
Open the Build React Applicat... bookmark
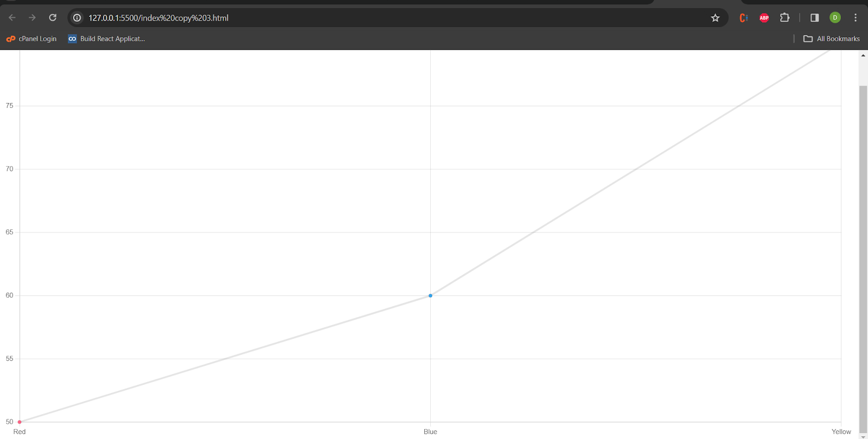(106, 39)
